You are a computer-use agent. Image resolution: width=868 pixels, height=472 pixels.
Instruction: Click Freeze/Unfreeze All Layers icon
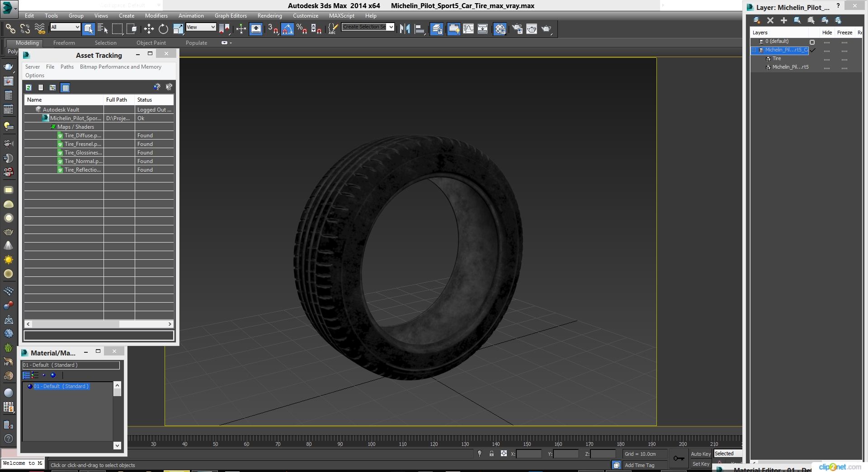tap(838, 20)
